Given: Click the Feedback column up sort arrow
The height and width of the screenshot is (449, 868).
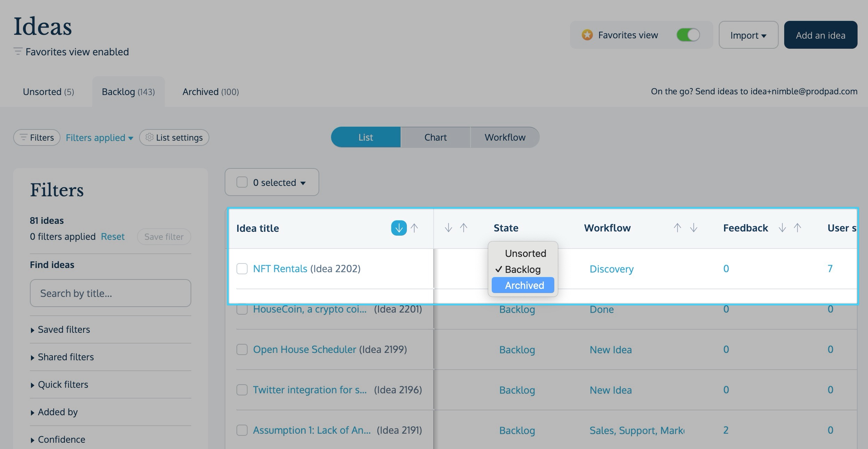Looking at the screenshot, I should (797, 228).
